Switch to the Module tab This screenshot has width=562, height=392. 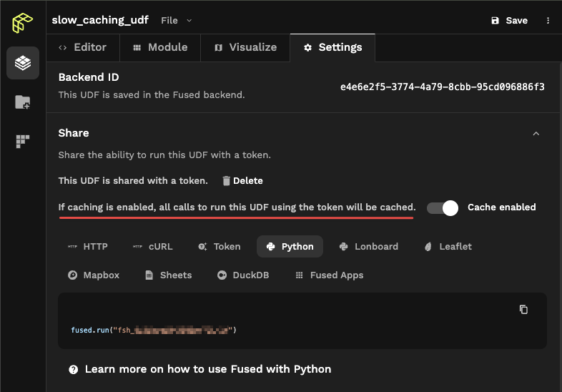[160, 47]
